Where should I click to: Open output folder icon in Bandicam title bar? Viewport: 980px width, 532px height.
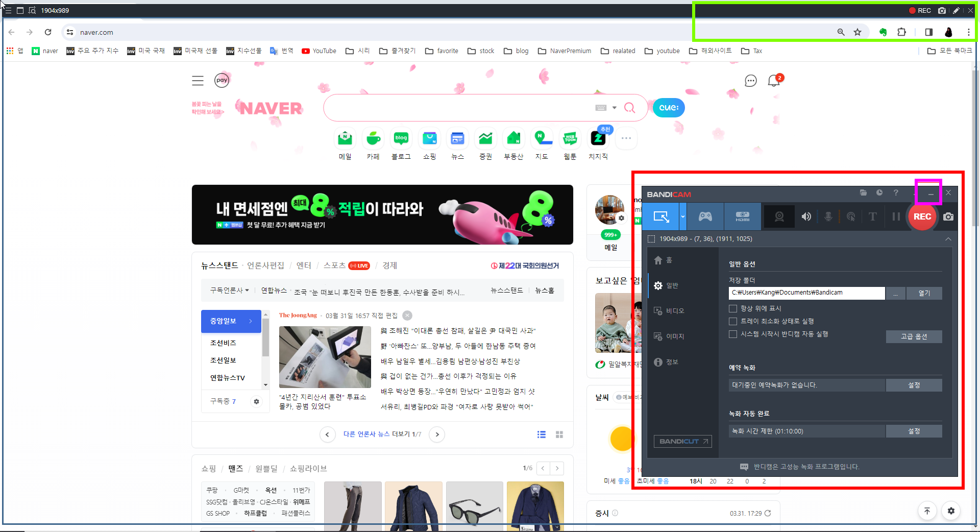[x=863, y=193]
